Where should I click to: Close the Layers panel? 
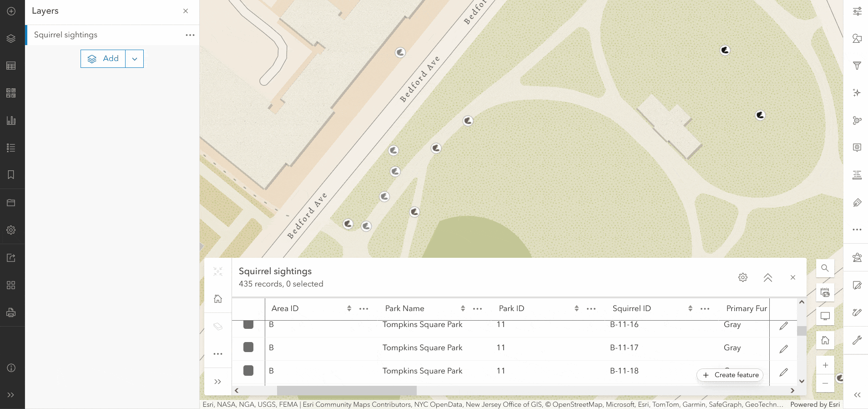pos(186,11)
